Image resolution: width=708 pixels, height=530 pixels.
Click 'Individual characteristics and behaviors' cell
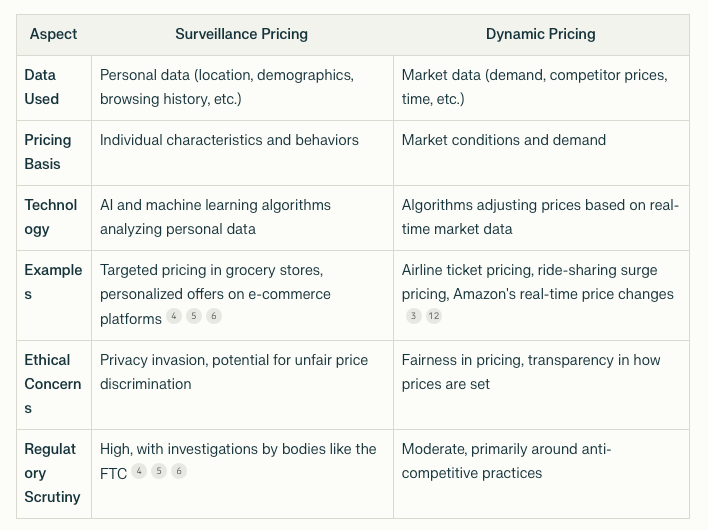point(229,140)
